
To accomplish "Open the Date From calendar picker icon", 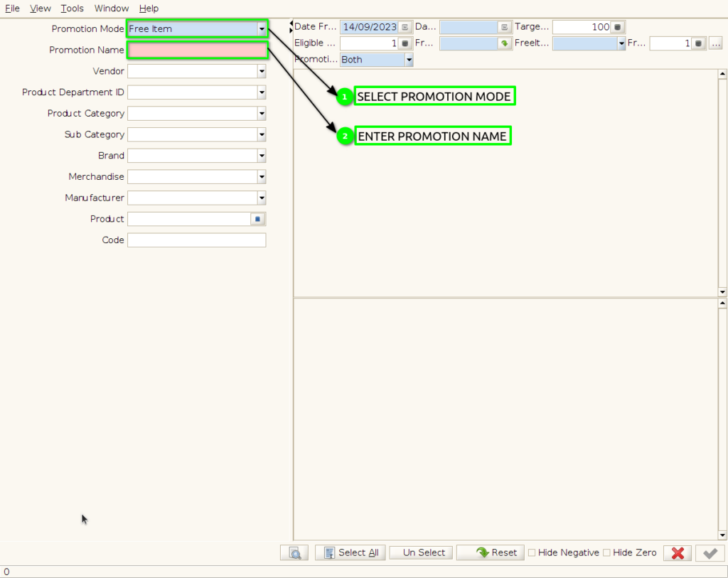I will click(x=405, y=28).
